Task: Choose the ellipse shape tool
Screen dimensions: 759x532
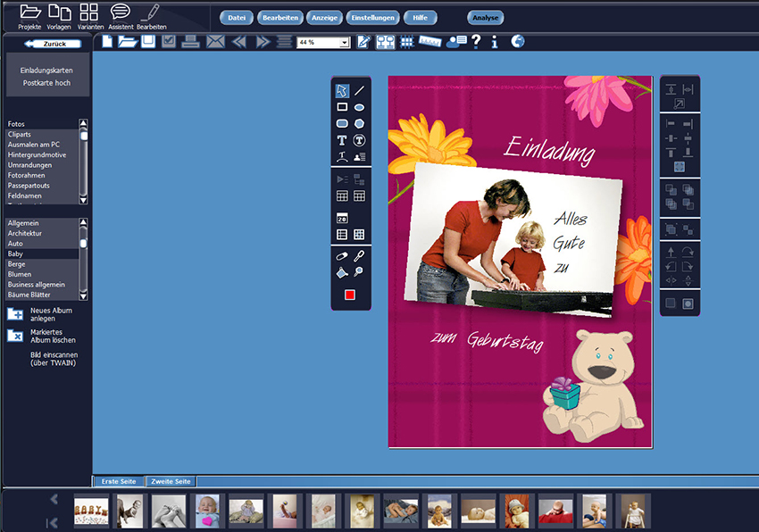Action: point(359,107)
